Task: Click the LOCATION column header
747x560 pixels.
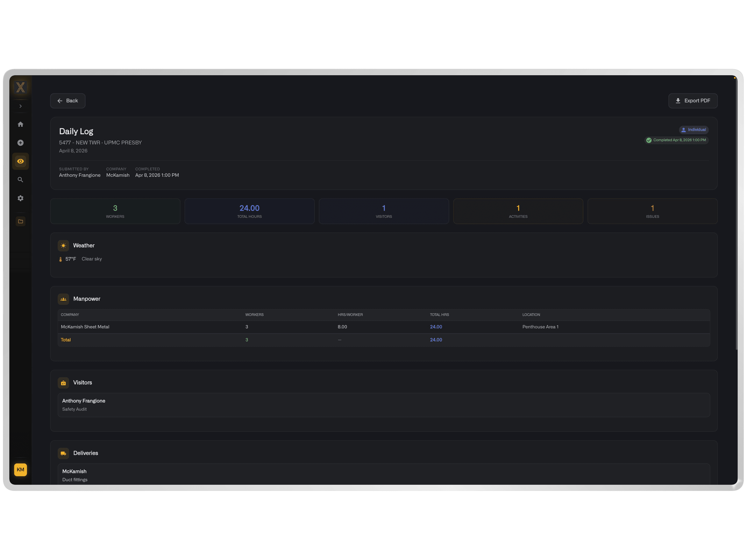Action: pos(531,315)
